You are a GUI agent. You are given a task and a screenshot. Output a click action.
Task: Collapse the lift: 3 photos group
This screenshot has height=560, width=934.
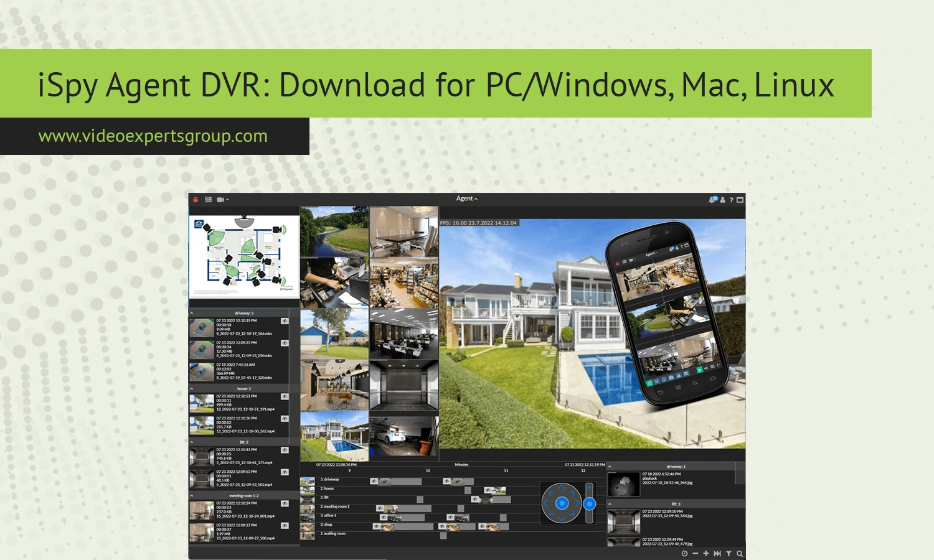610,504
